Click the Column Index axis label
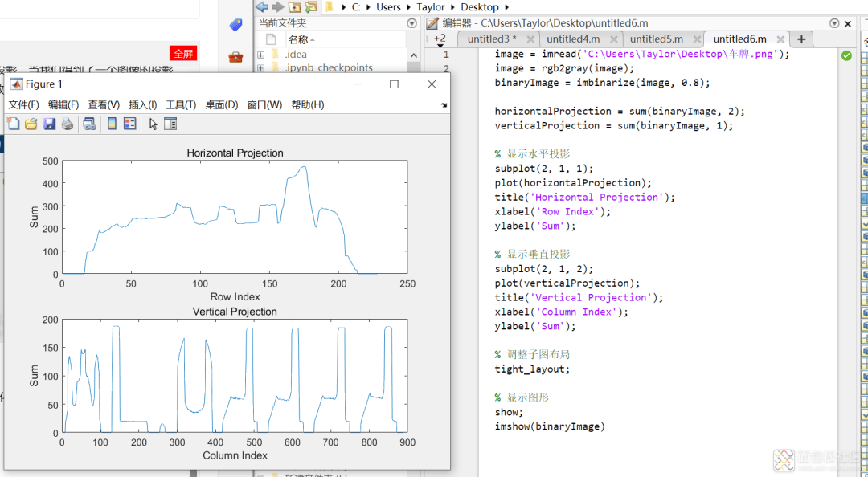Screen dimensions: 868x477 pyautogui.click(x=235, y=455)
